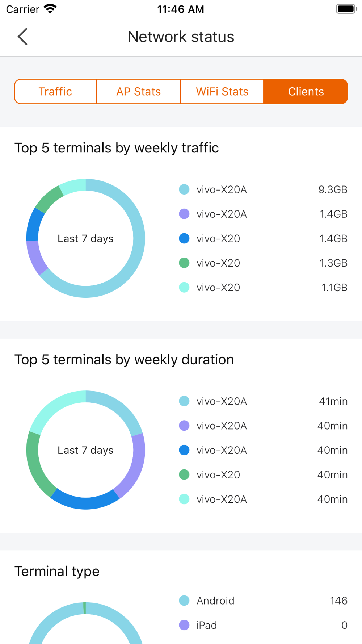Click purple dot for vivo-X20A 1.4GB
Viewport: 362px width, 644px height.
click(184, 214)
